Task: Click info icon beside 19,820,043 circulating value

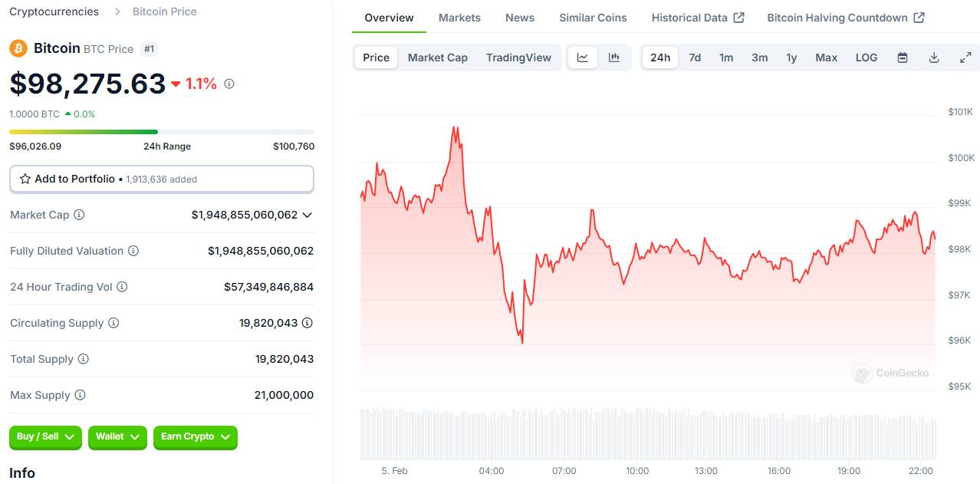Action: (x=307, y=323)
